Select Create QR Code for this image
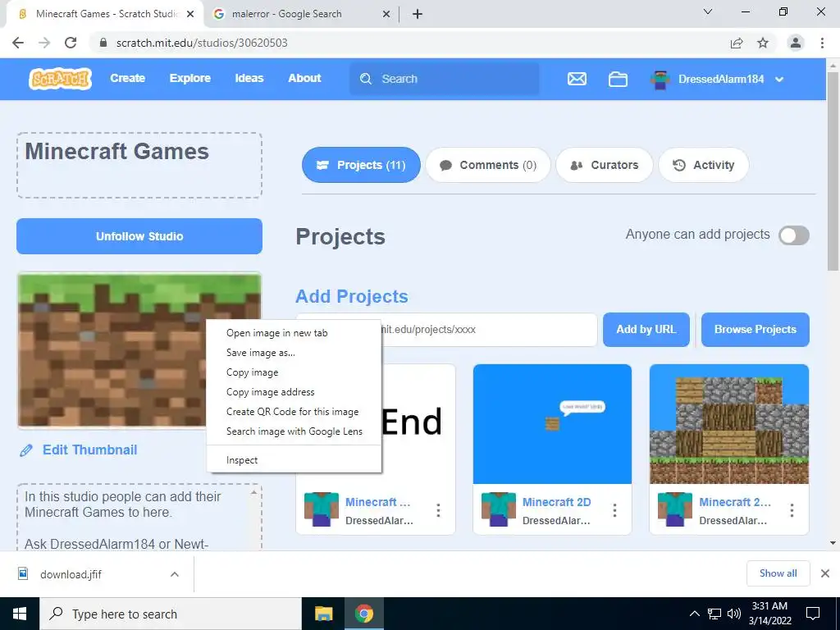This screenshot has width=840, height=630. 294,412
